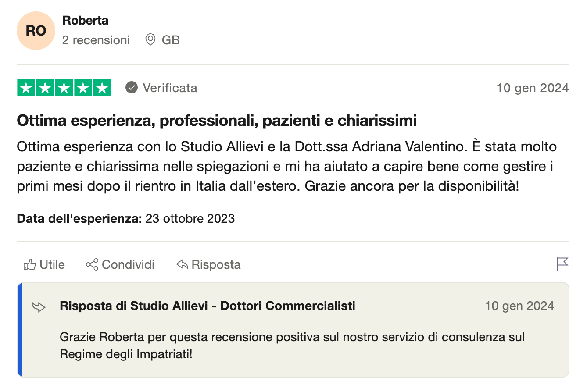
Task: Click the "2 recensioni" count
Action: [96, 40]
